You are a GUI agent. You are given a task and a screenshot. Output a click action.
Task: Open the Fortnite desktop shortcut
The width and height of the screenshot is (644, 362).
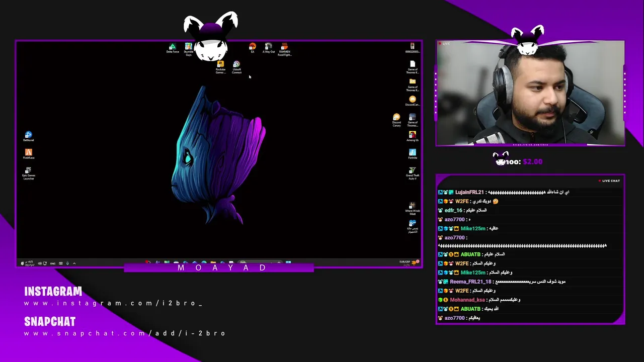[413, 154]
